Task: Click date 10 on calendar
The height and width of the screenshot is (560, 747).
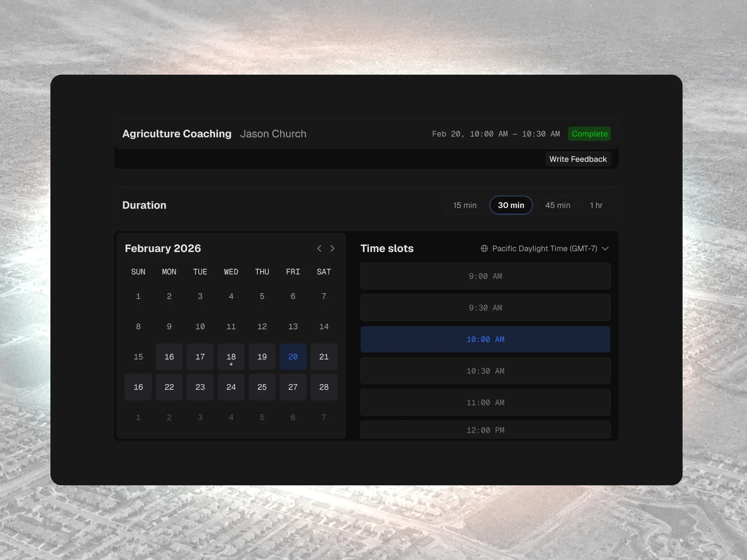Action: (x=200, y=327)
